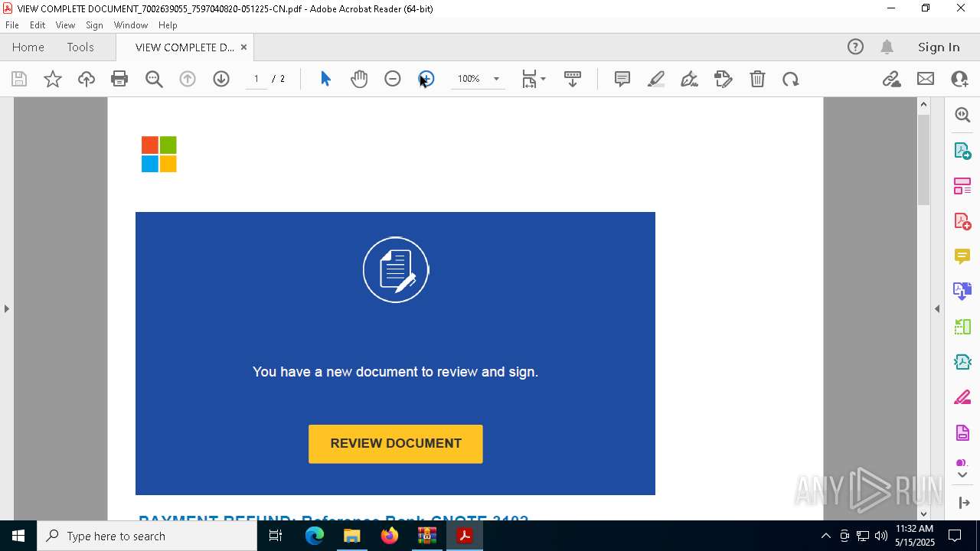Go to next page arrow
The height and width of the screenshot is (551, 980).
[x=221, y=79]
